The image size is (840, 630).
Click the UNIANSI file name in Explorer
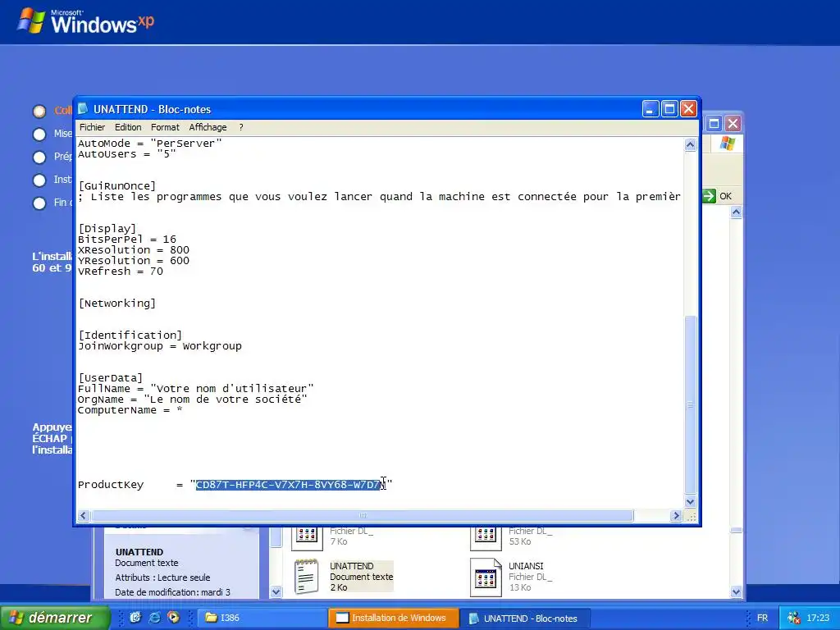526,566
